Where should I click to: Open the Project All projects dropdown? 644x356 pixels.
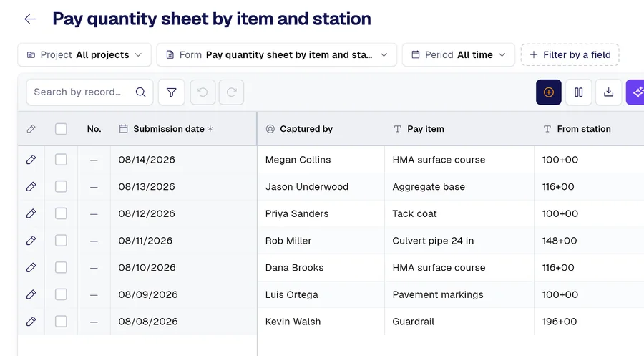pos(84,54)
